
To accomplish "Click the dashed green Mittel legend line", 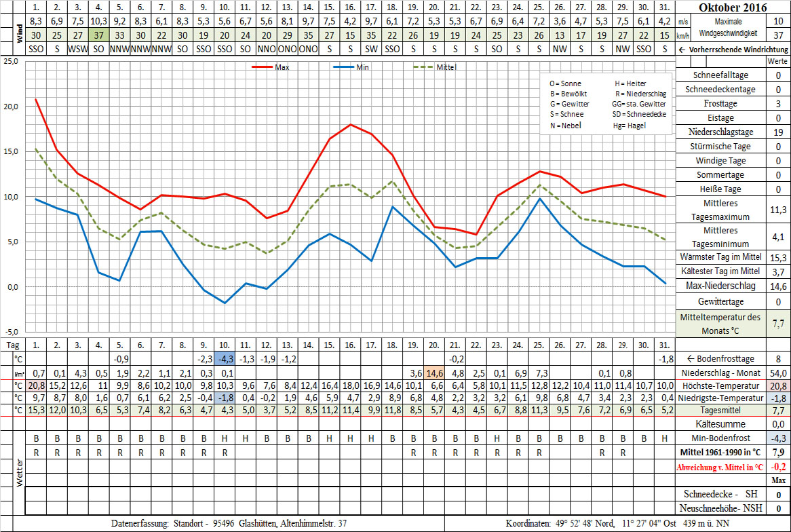I will [x=425, y=67].
